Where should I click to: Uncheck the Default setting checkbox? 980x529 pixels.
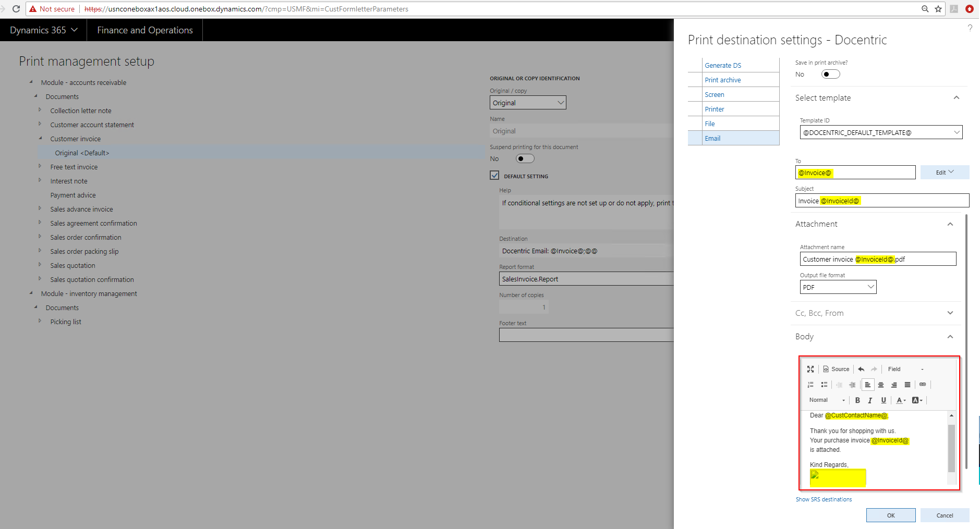pos(494,176)
